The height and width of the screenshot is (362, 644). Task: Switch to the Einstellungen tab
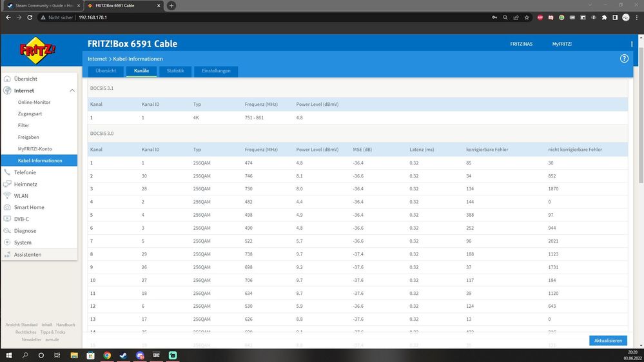point(216,71)
